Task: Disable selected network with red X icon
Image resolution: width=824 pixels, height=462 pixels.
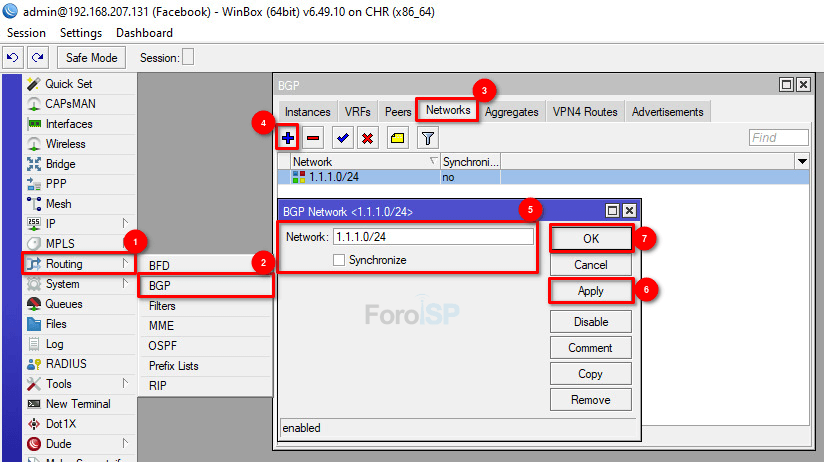Action: 368,138
